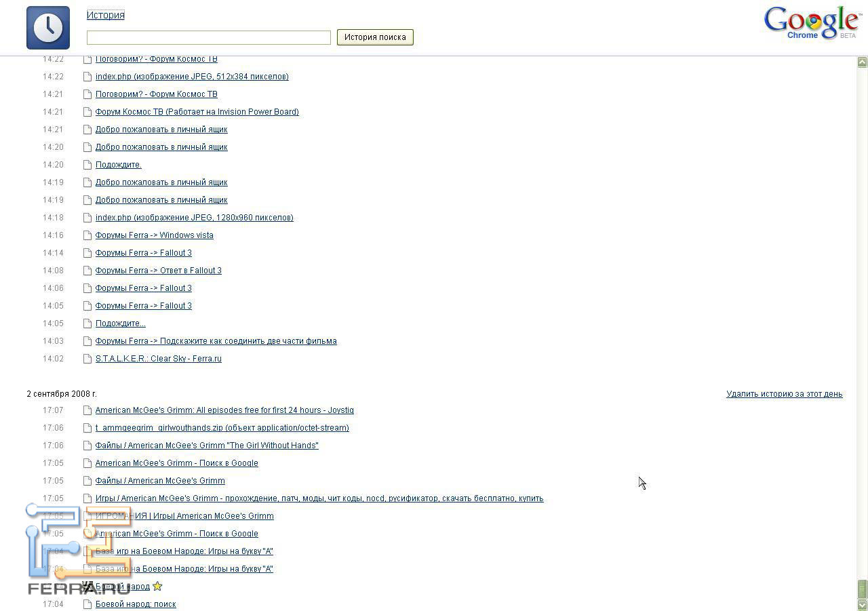Click the Google Chrome BETA logo
Image resolution: width=868 pixels, height=611 pixels.
(x=812, y=23)
